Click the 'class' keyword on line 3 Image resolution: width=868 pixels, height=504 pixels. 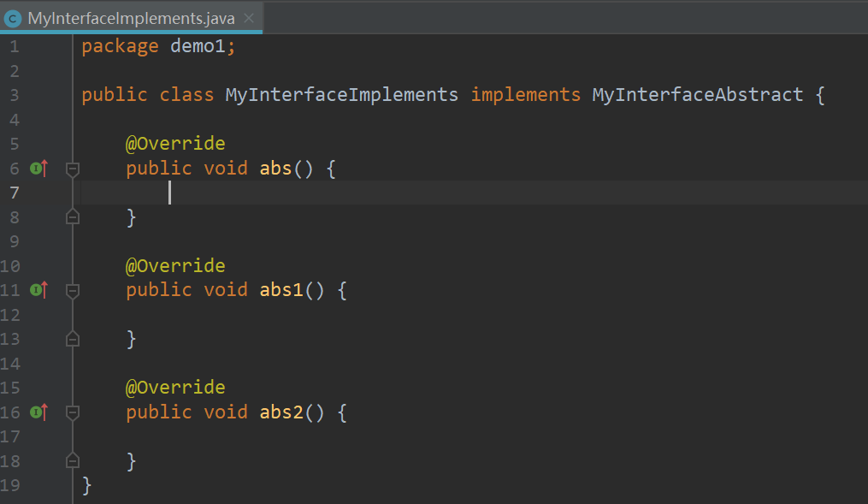[x=186, y=95]
